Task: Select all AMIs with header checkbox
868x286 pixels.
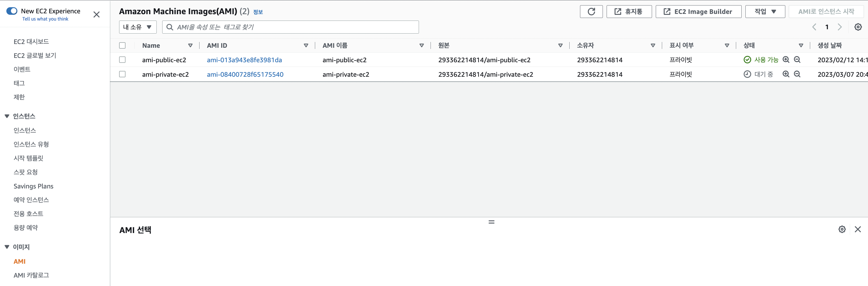Action: click(122, 45)
